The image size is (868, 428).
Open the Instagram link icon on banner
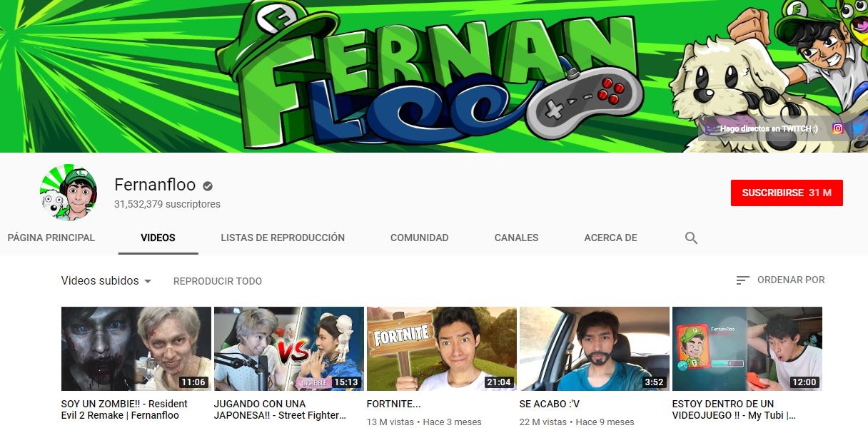coord(838,128)
